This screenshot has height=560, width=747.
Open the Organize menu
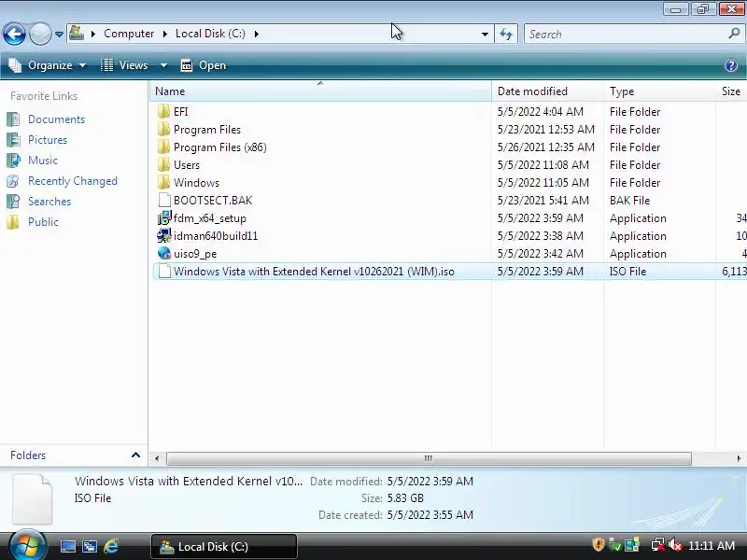click(x=48, y=65)
